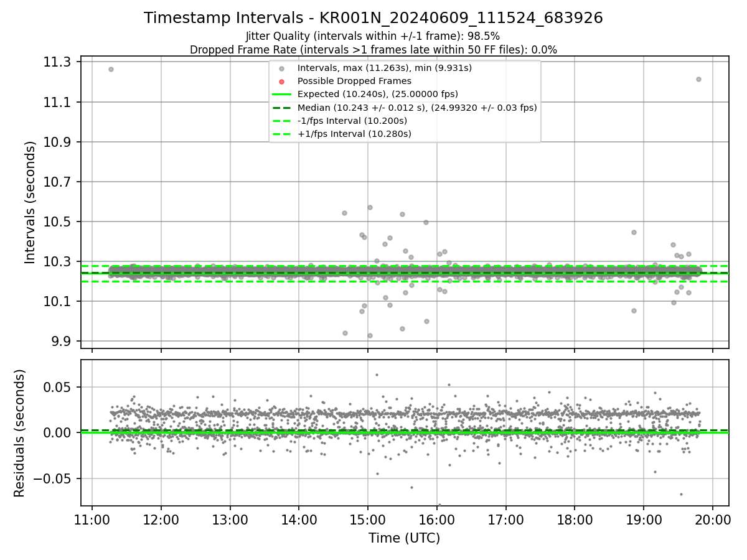Select legend entry starting with 'Median (10.243'

(x=417, y=108)
